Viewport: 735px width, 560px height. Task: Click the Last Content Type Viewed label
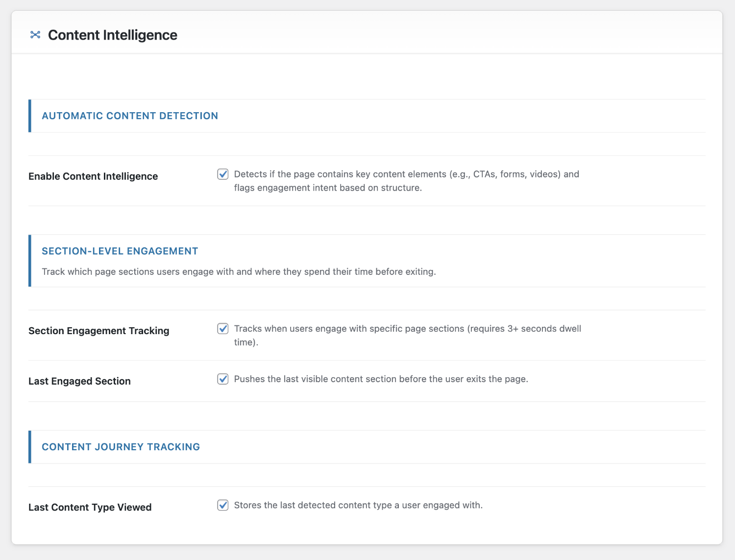pos(90,507)
